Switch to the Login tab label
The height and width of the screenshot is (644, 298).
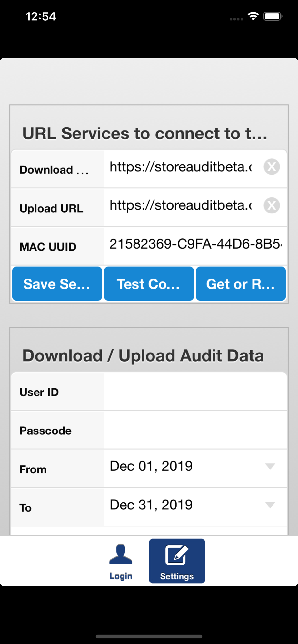point(121,576)
